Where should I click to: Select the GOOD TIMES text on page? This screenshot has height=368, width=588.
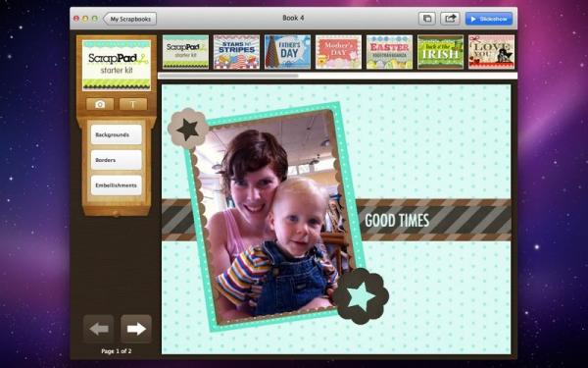(x=397, y=221)
